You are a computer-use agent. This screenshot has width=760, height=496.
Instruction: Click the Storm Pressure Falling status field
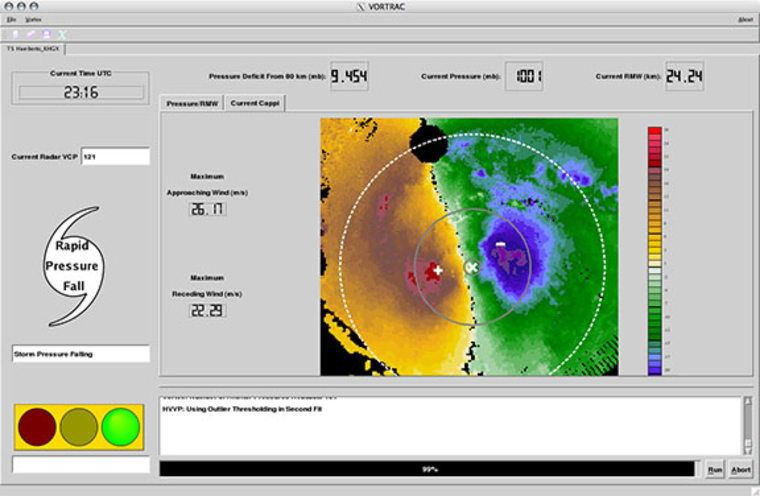pos(81,354)
